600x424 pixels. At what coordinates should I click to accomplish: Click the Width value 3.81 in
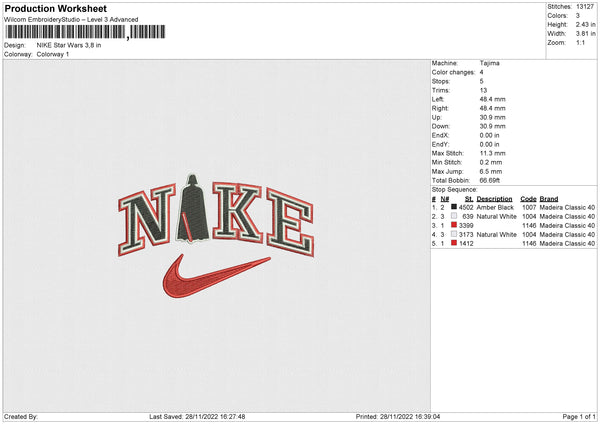point(585,34)
